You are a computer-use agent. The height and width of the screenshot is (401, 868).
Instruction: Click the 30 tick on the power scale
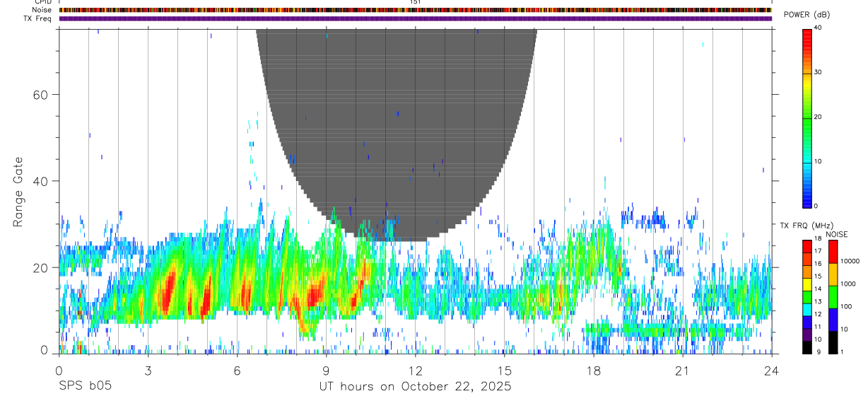tap(819, 72)
